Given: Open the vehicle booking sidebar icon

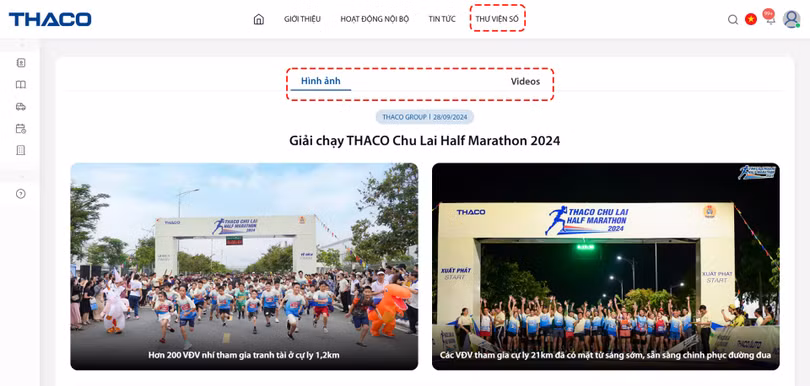Looking at the screenshot, I should pyautogui.click(x=21, y=106).
